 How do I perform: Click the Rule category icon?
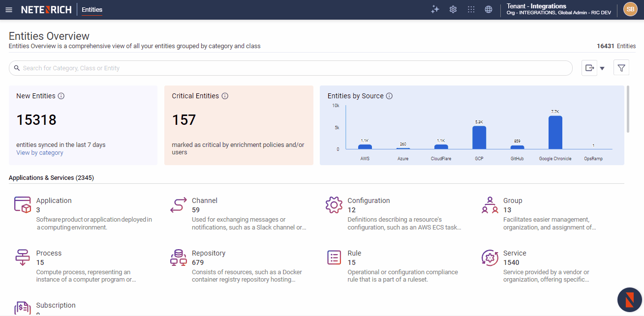[334, 257]
